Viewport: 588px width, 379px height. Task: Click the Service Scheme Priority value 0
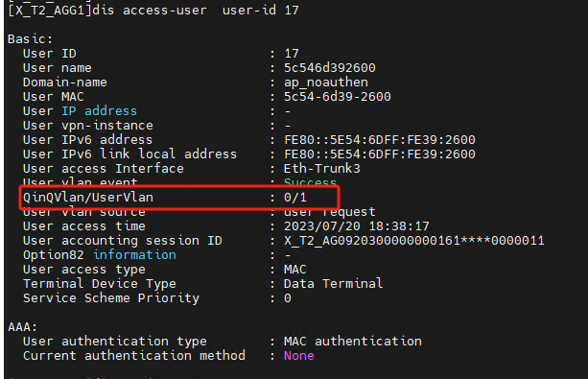click(x=288, y=298)
